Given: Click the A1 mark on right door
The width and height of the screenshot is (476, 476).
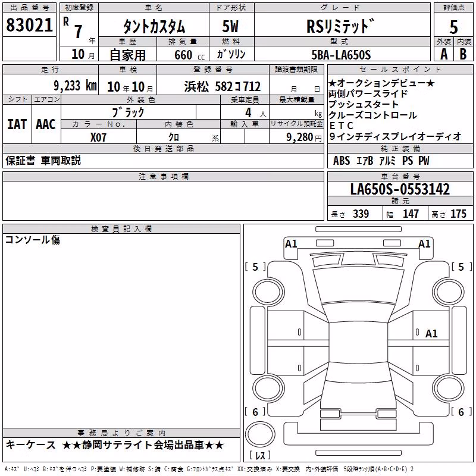Looking at the screenshot, I should tap(431, 334).
